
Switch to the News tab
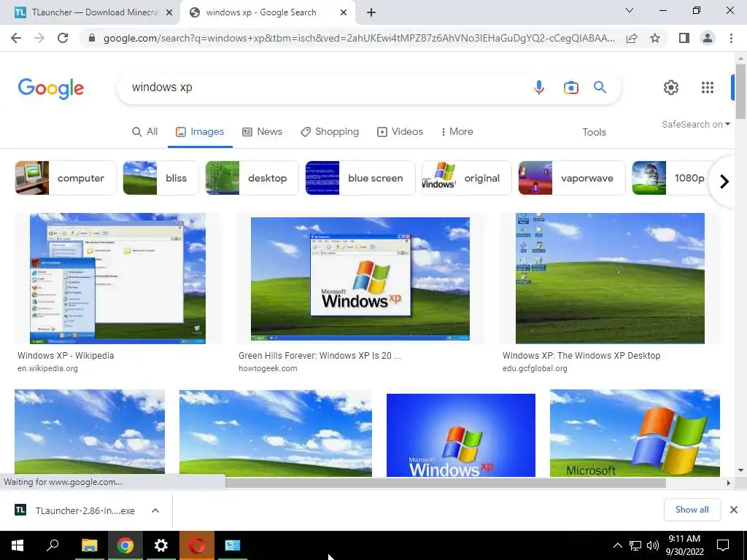point(262,132)
